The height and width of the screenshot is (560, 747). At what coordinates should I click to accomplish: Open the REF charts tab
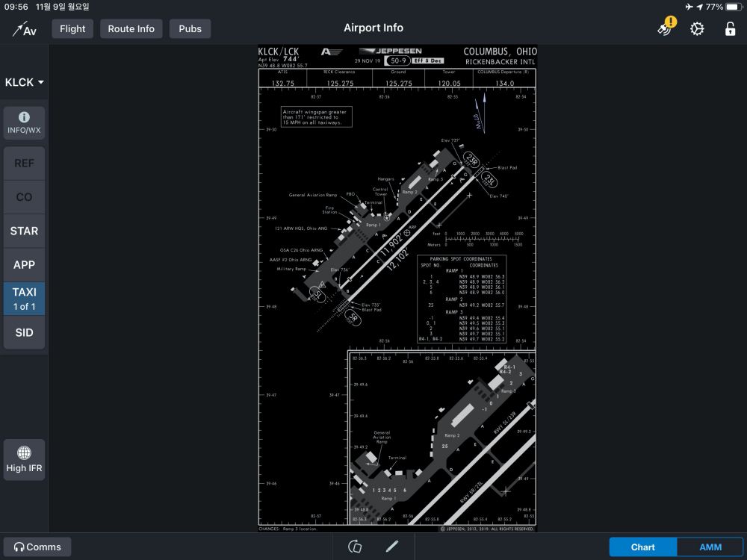[x=24, y=163]
